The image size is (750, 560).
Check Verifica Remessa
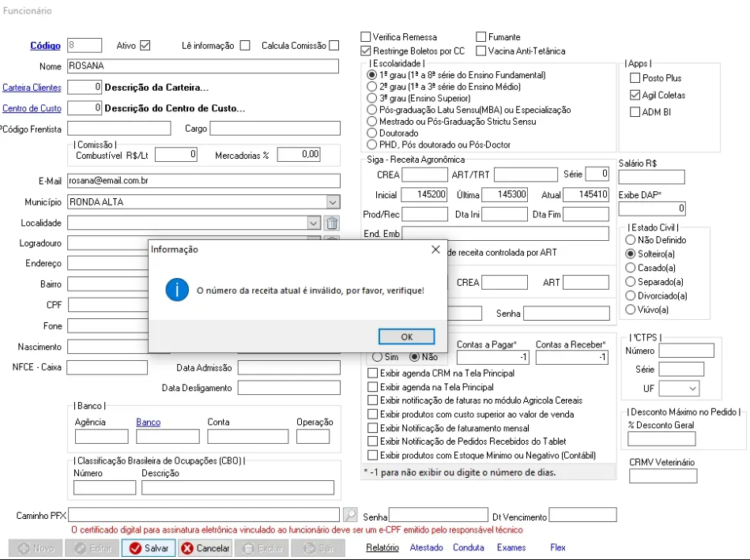pyautogui.click(x=366, y=37)
